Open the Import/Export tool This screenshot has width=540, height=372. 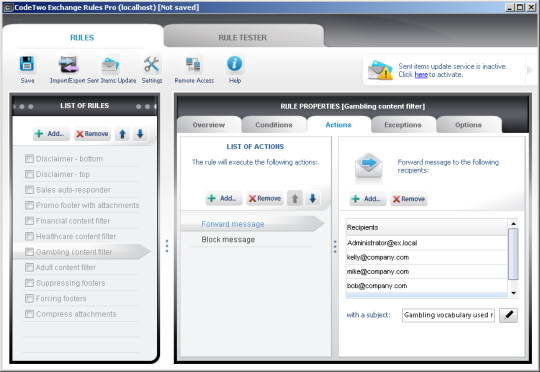point(68,64)
